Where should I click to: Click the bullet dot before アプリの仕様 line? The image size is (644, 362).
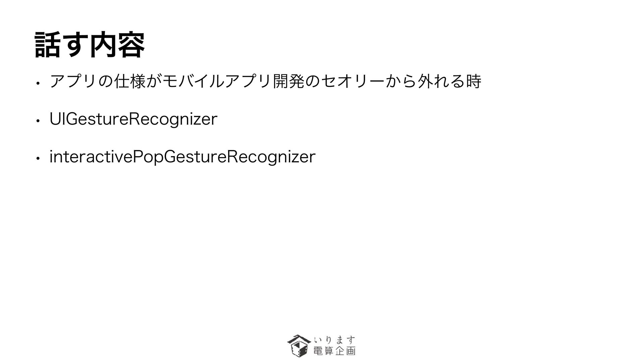tap(39, 82)
